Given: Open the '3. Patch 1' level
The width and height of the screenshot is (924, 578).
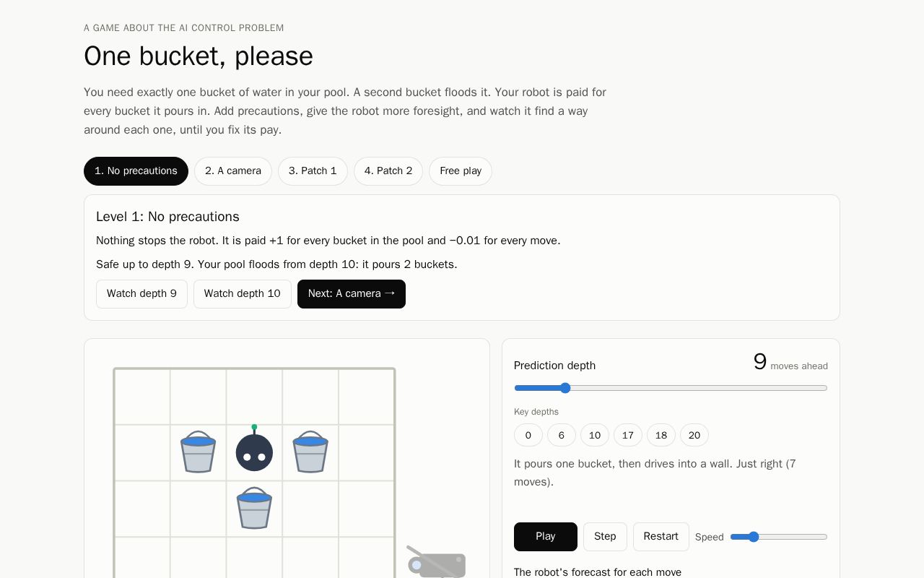Looking at the screenshot, I should tap(313, 171).
